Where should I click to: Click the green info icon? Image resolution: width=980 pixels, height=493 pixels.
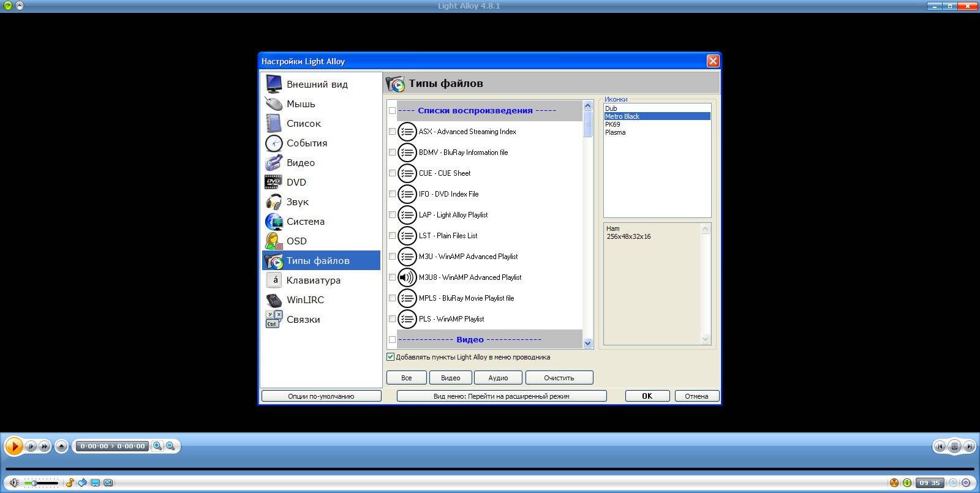(x=907, y=483)
